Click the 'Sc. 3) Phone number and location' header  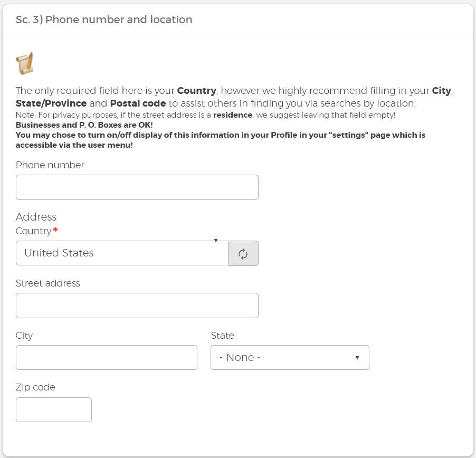(x=104, y=20)
